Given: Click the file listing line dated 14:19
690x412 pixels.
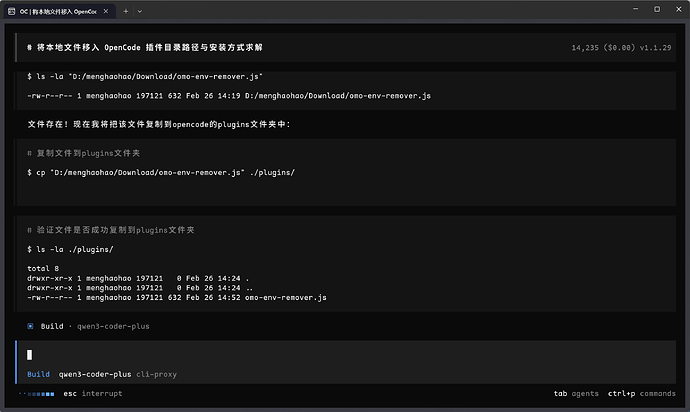Looking at the screenshot, I should 229,96.
